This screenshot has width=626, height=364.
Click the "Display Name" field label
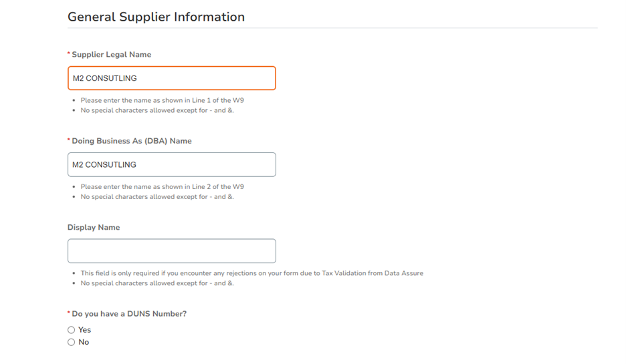[94, 228]
